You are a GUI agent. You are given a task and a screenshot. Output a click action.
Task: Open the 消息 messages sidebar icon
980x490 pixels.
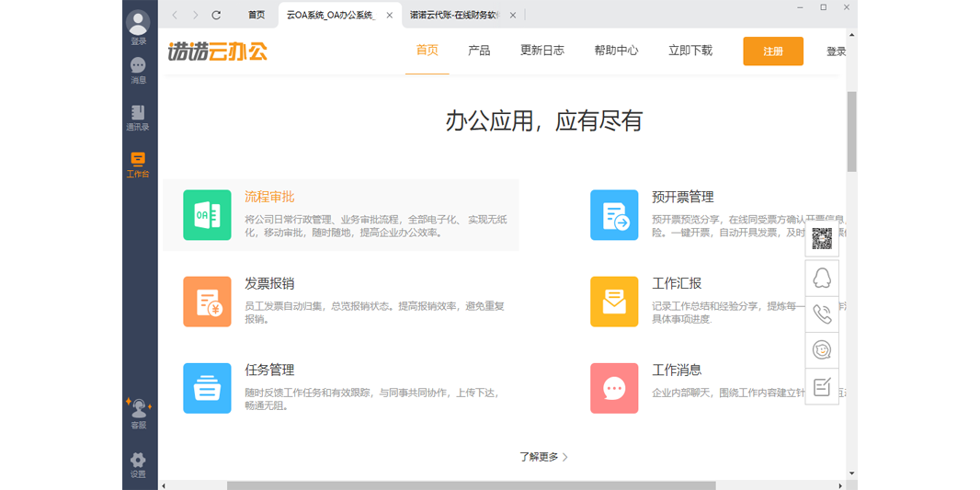(138, 66)
